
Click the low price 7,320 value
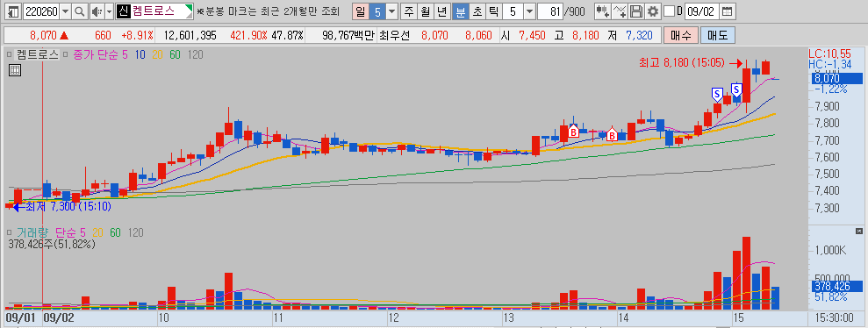[x=640, y=35]
